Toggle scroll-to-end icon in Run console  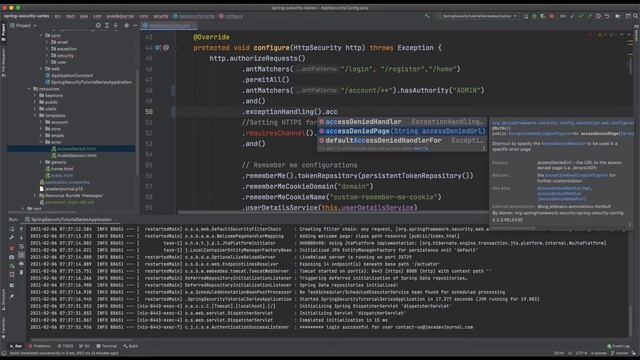click(x=21, y=255)
